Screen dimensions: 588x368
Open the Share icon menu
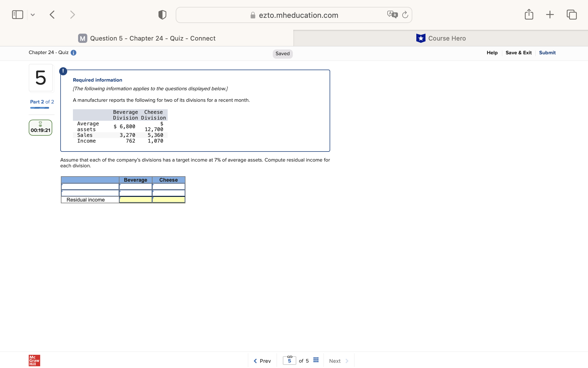[x=529, y=14]
